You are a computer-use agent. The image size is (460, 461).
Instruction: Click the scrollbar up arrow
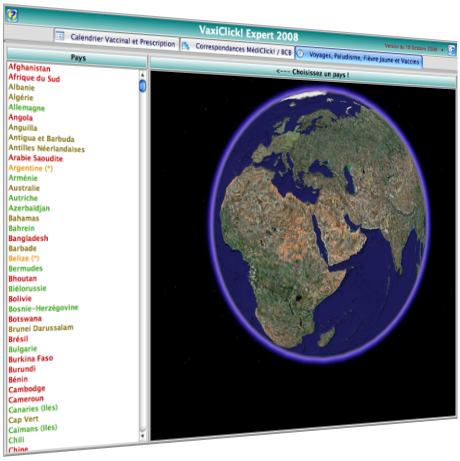(x=142, y=75)
